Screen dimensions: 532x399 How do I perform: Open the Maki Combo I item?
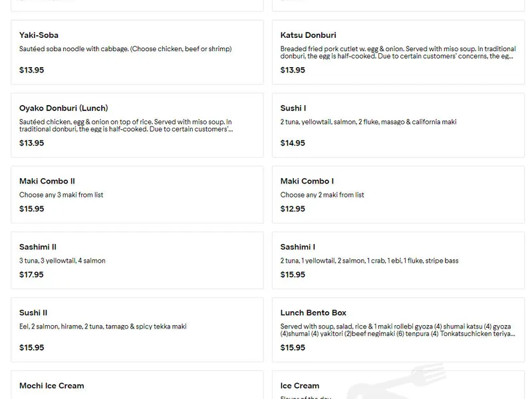pyautogui.click(x=398, y=195)
